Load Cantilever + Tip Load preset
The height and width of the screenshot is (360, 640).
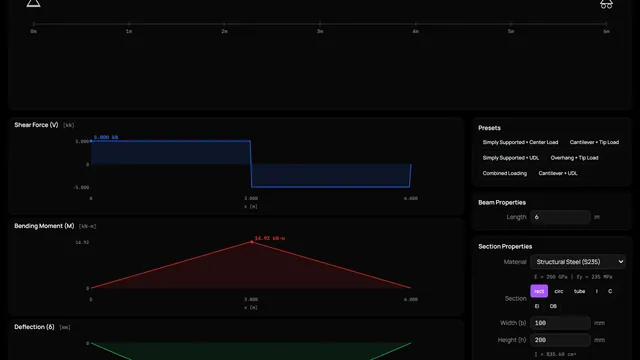pos(594,142)
